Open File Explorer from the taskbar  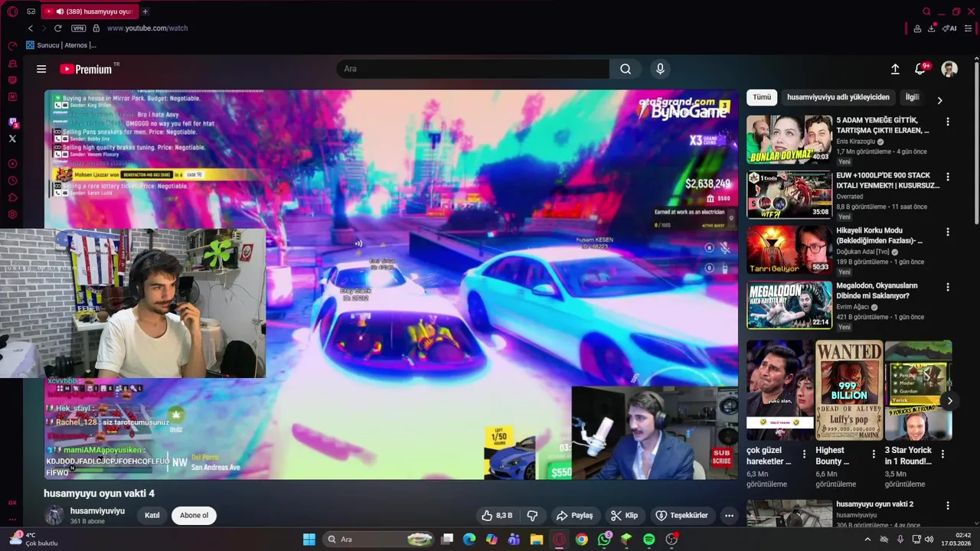pos(537,540)
